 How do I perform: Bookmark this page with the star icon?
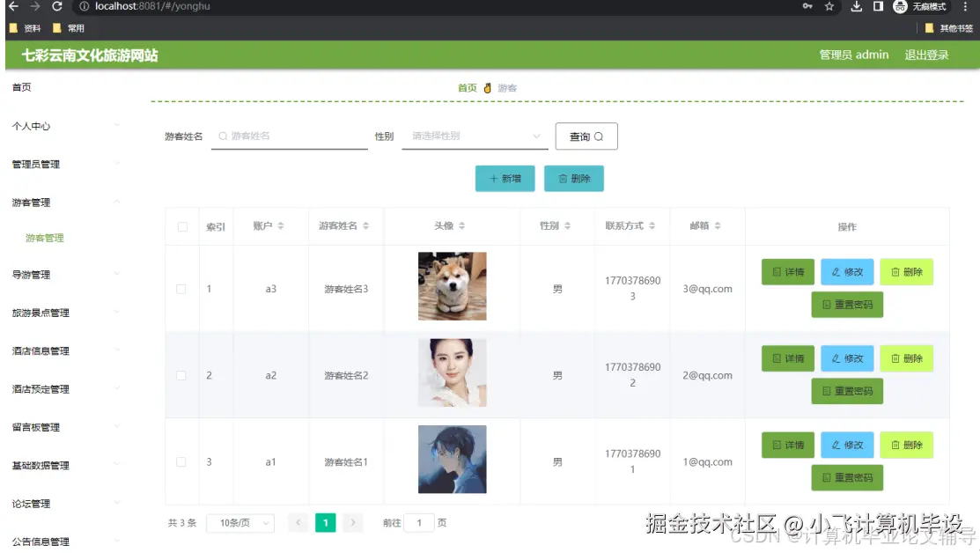829,6
